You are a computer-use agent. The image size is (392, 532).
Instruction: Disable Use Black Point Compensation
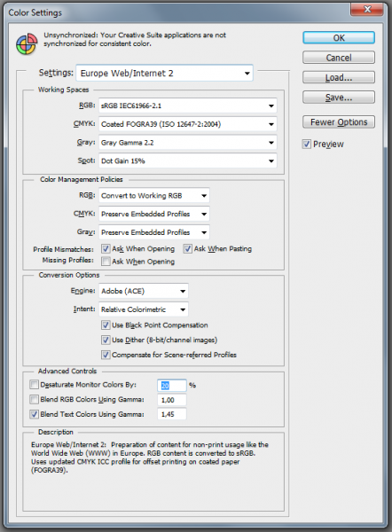coord(106,325)
